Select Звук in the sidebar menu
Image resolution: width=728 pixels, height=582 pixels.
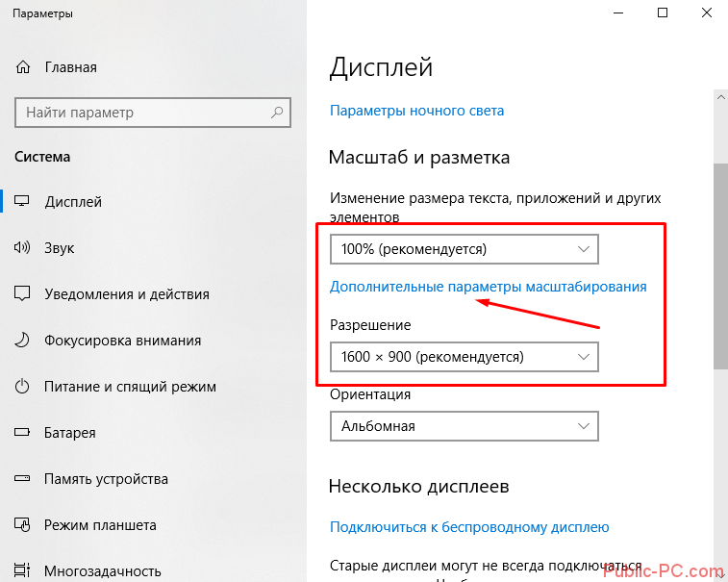click(59, 247)
